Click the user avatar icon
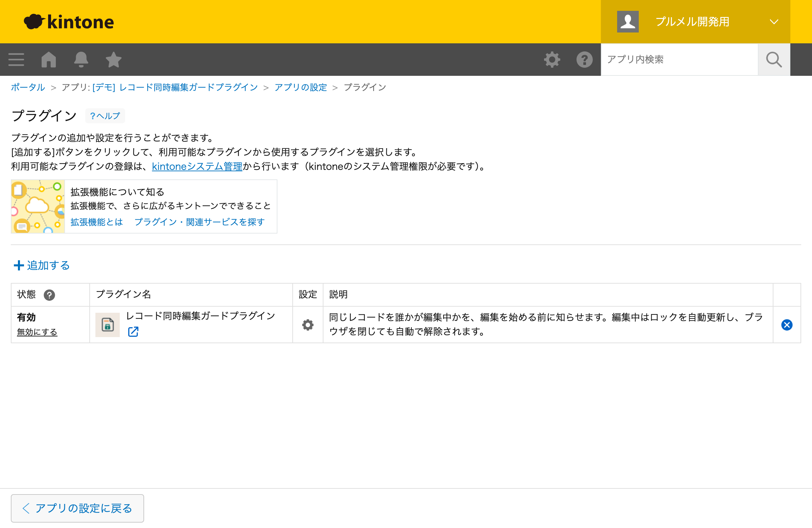 (627, 22)
